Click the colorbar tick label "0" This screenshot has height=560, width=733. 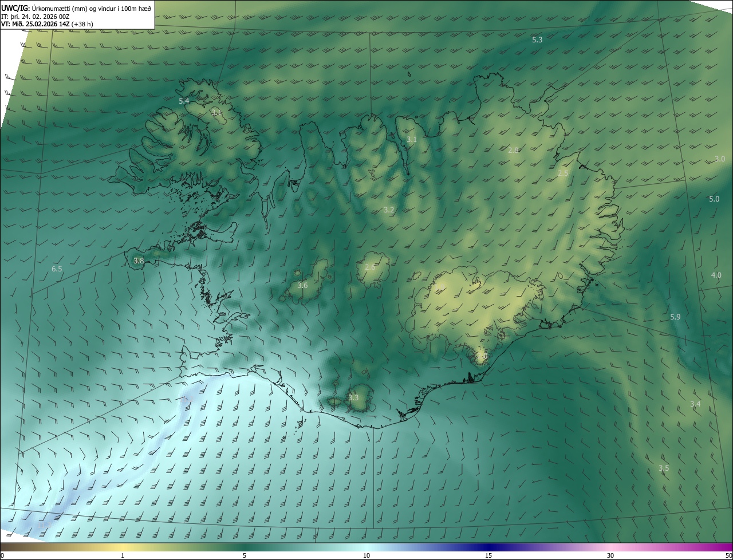tap(2, 555)
